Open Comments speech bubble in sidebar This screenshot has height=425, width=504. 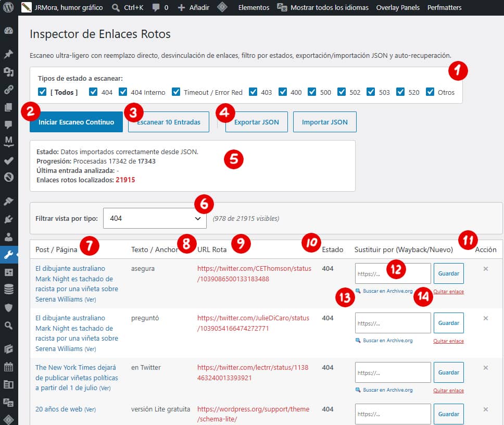(x=9, y=124)
